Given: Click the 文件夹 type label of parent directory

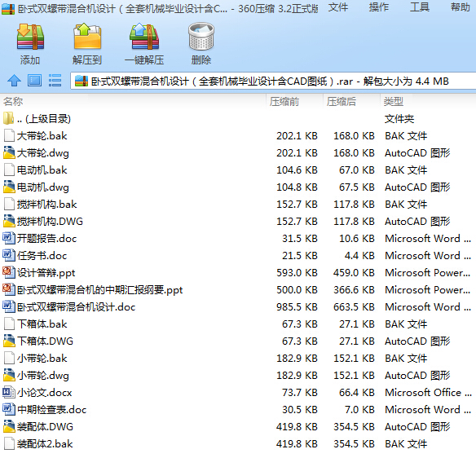Looking at the screenshot, I should 399,119.
